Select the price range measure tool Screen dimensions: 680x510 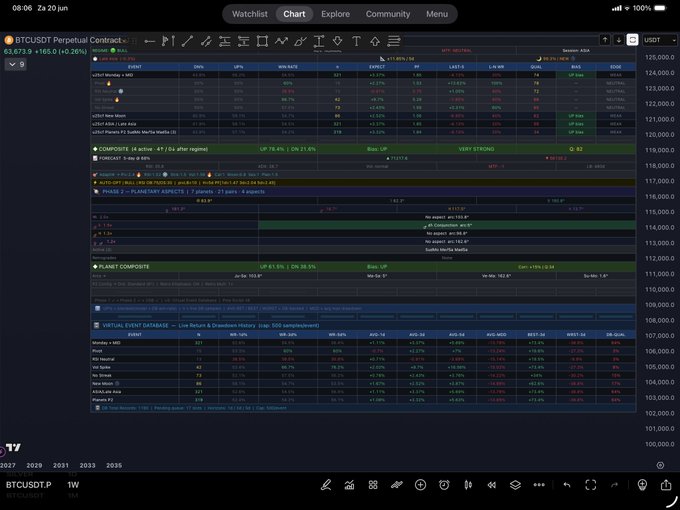(319, 41)
